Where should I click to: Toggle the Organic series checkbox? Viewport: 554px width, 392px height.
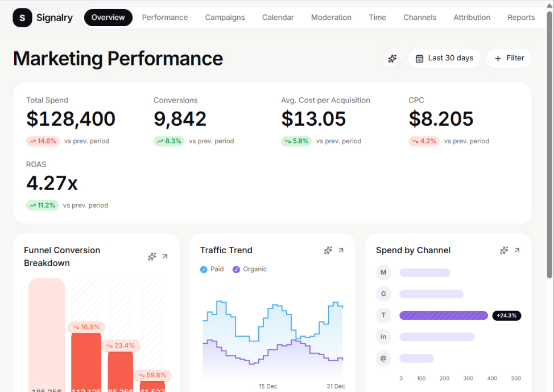pyautogui.click(x=236, y=269)
